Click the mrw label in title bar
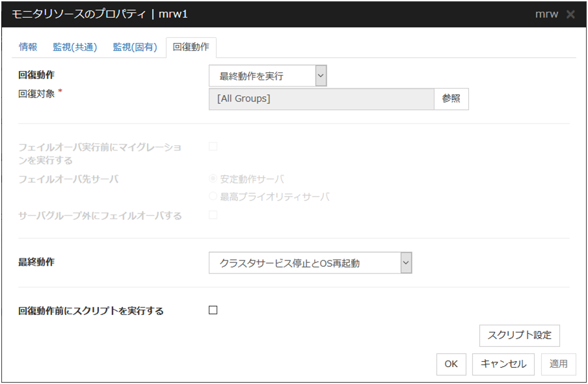Viewport: 588px width, 384px height. click(546, 14)
